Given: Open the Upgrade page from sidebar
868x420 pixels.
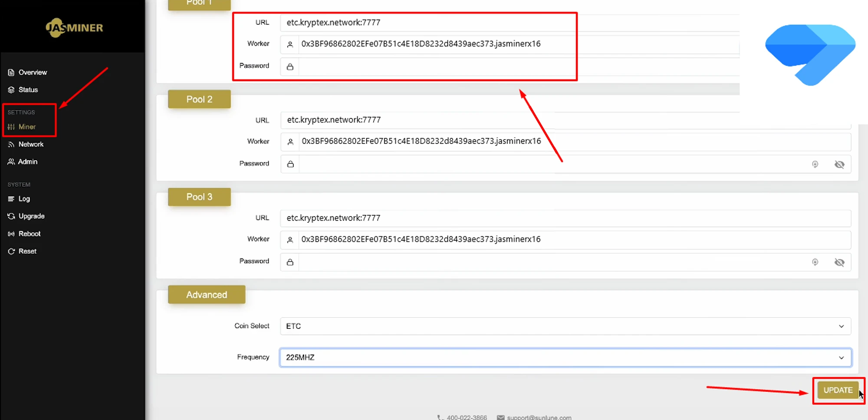Looking at the screenshot, I should pyautogui.click(x=31, y=216).
